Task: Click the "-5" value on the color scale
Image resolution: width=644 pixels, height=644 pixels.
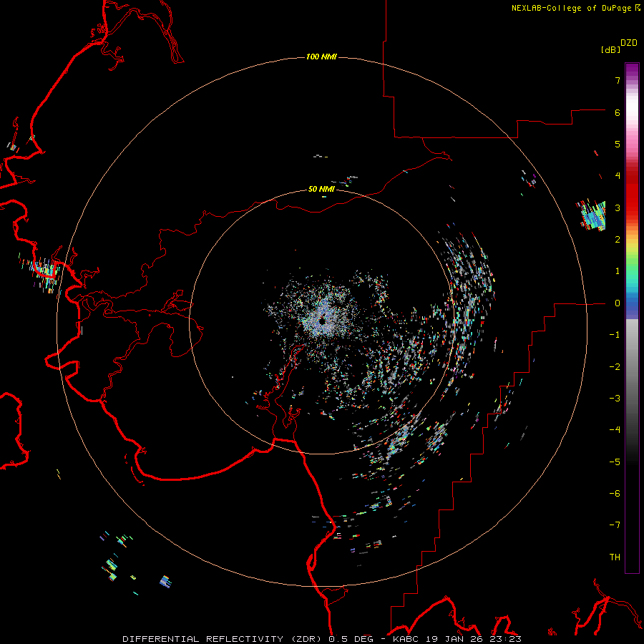Action: 615,462
